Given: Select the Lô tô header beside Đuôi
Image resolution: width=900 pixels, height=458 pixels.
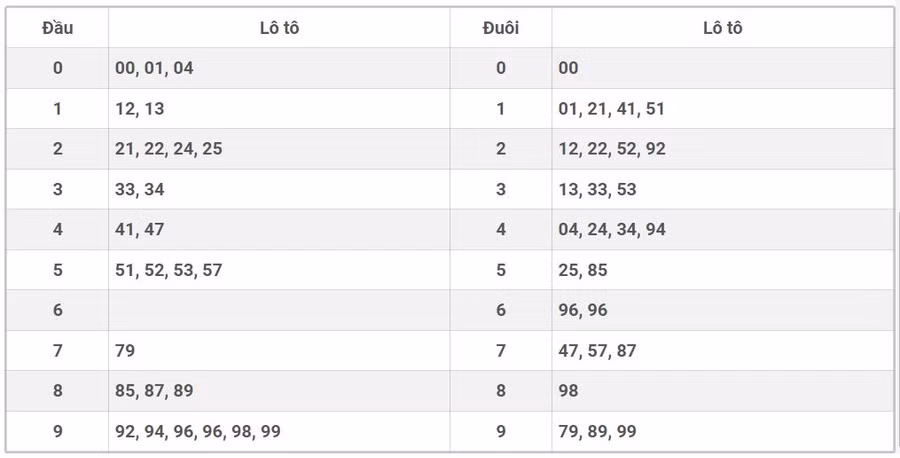Looking at the screenshot, I should [x=722, y=28].
